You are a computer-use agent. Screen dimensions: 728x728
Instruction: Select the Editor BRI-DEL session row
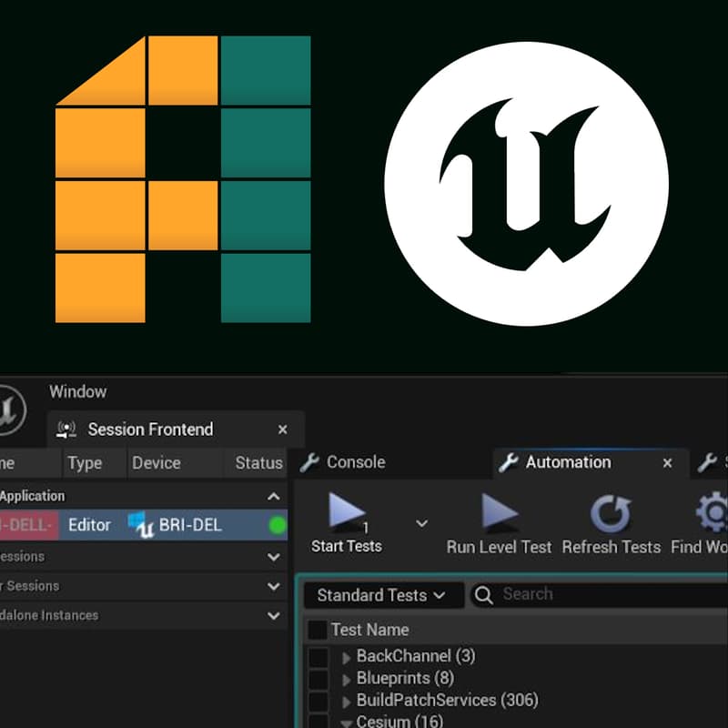click(x=144, y=525)
